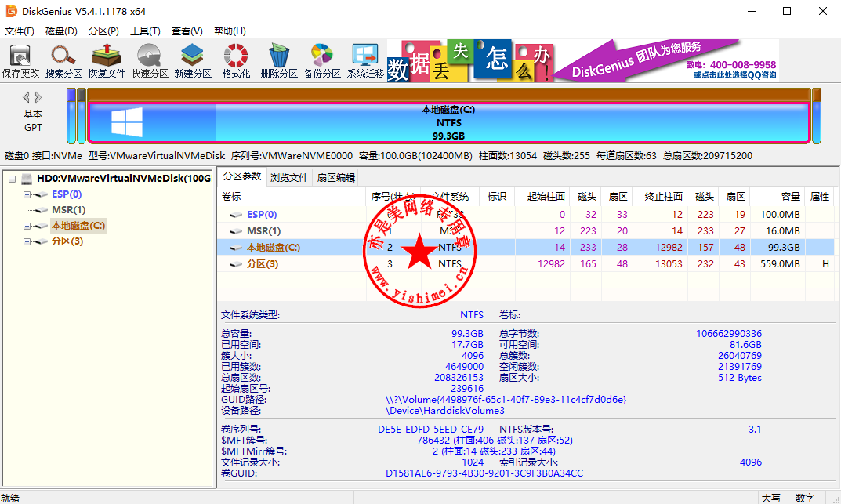Switch to the 分区参数 tab

(242, 176)
